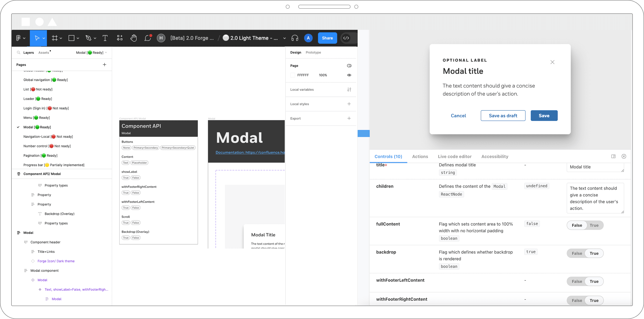Select Forge Icon/ Dark theme layer

[x=56, y=261]
